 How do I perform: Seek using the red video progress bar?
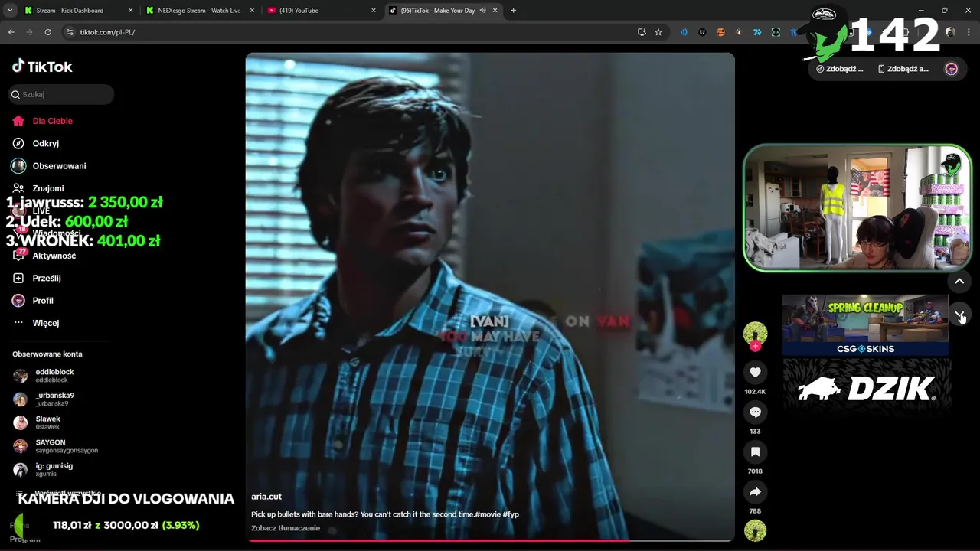[490, 540]
